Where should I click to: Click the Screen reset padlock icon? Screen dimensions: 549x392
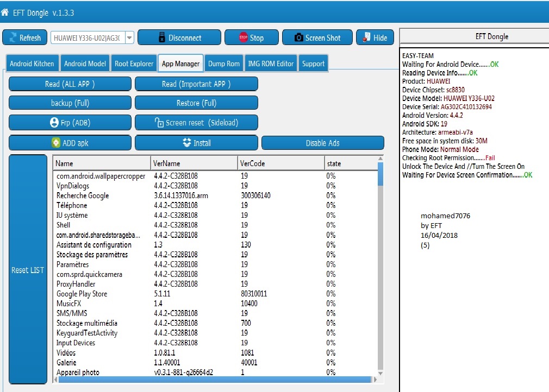159,122
